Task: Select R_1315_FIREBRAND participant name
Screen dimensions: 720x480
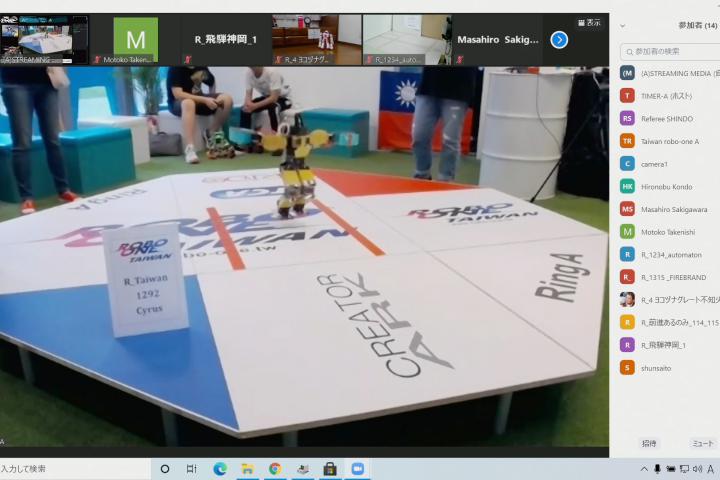Action: (x=674, y=277)
